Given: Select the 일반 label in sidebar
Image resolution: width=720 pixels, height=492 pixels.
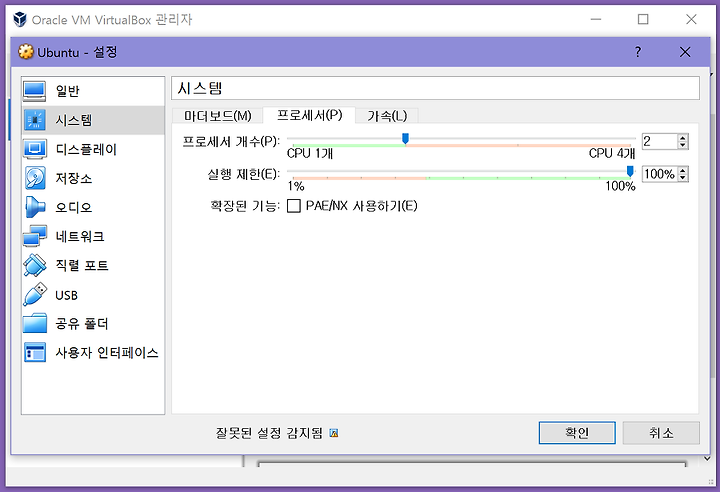Looking at the screenshot, I should (x=68, y=91).
